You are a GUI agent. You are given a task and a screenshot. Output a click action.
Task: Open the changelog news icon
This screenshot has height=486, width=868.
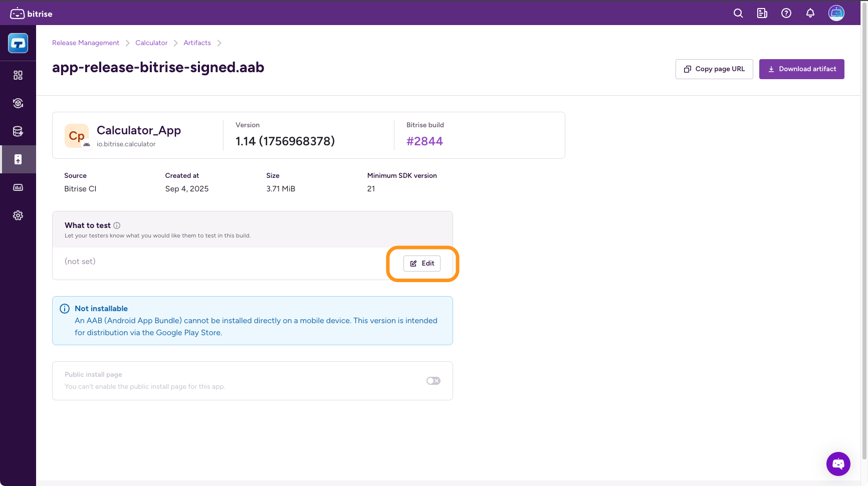[762, 14]
